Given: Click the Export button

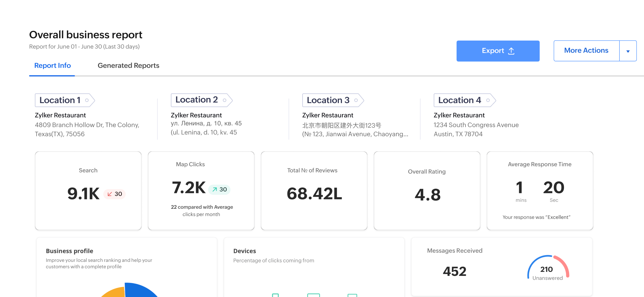Looking at the screenshot, I should (x=498, y=51).
